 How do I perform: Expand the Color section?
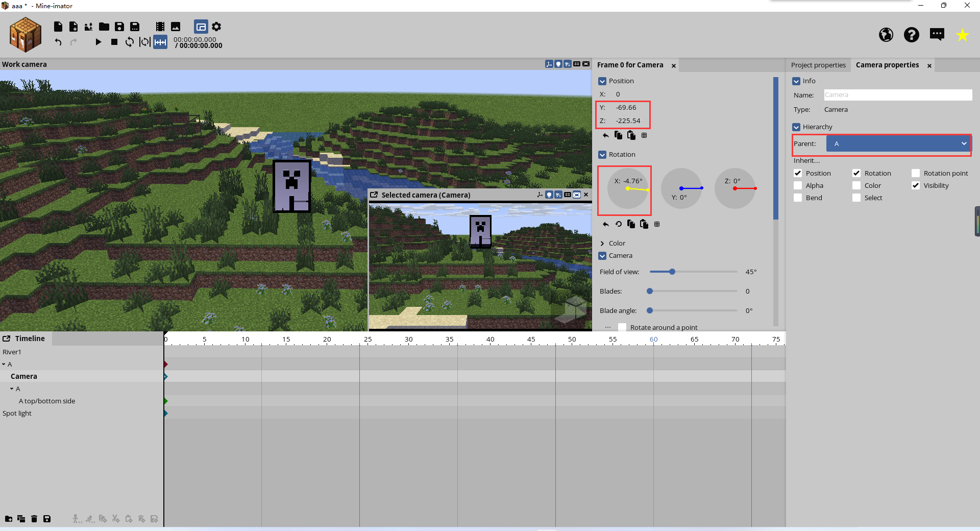(x=602, y=244)
